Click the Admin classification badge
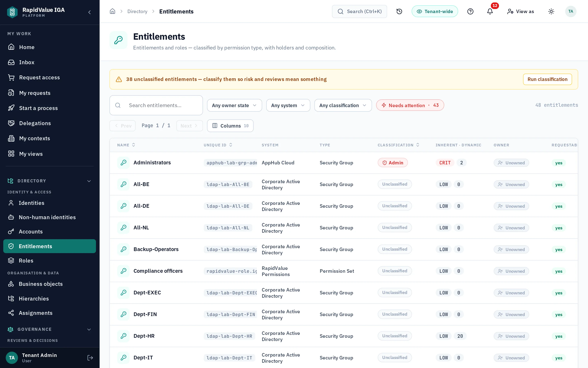The width and height of the screenshot is (588, 368). pos(393,163)
